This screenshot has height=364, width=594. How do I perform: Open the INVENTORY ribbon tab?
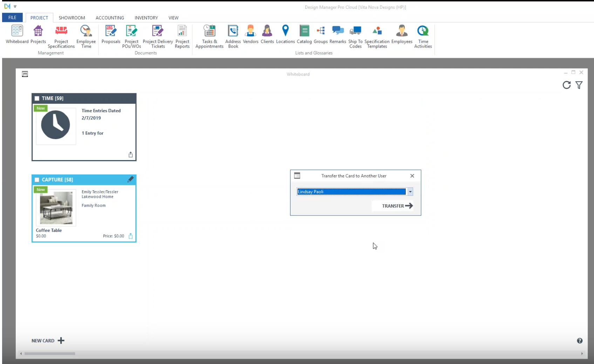pyautogui.click(x=146, y=18)
